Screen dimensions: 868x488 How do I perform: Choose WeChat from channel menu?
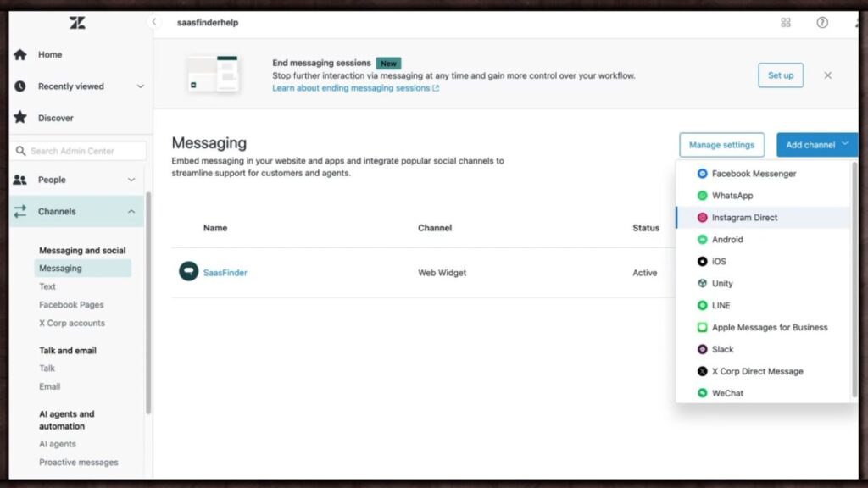point(763,393)
